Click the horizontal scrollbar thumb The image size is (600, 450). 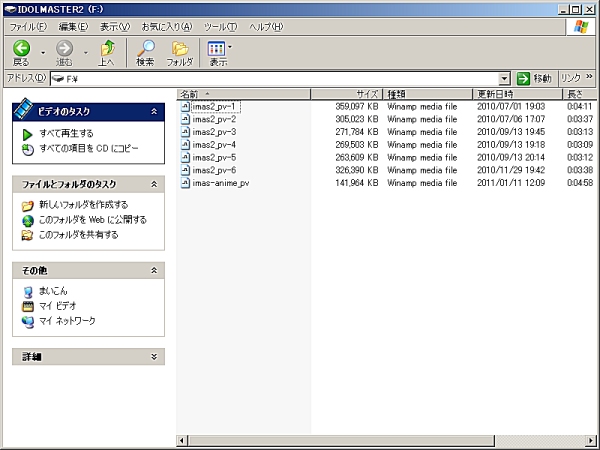(341, 440)
